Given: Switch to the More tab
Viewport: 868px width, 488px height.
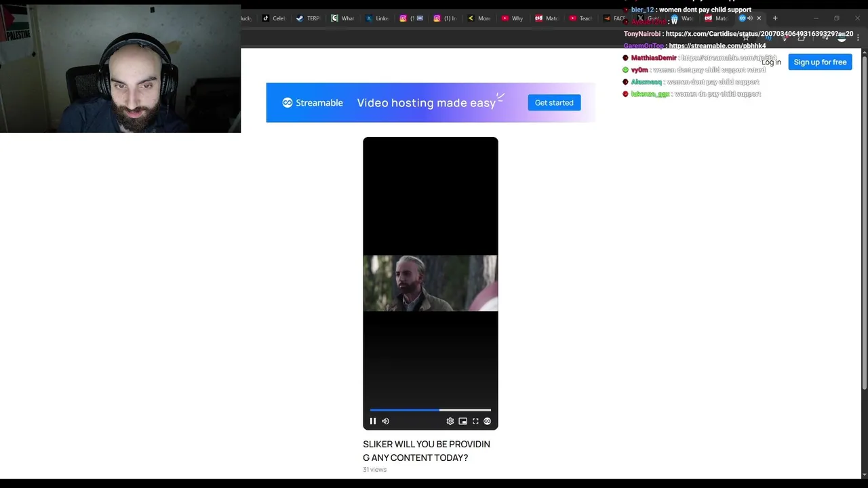Looking at the screenshot, I should (479, 18).
